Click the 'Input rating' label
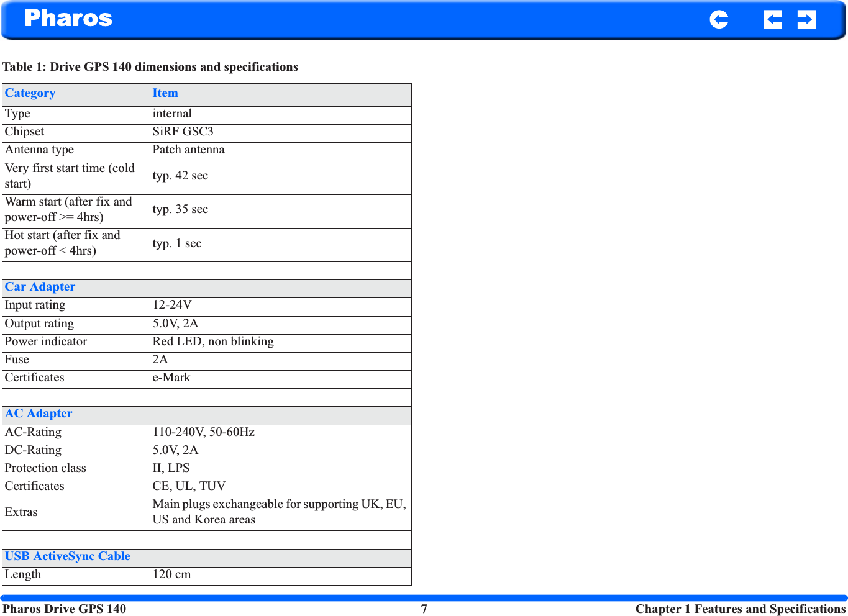The width and height of the screenshot is (848, 616). [35, 305]
